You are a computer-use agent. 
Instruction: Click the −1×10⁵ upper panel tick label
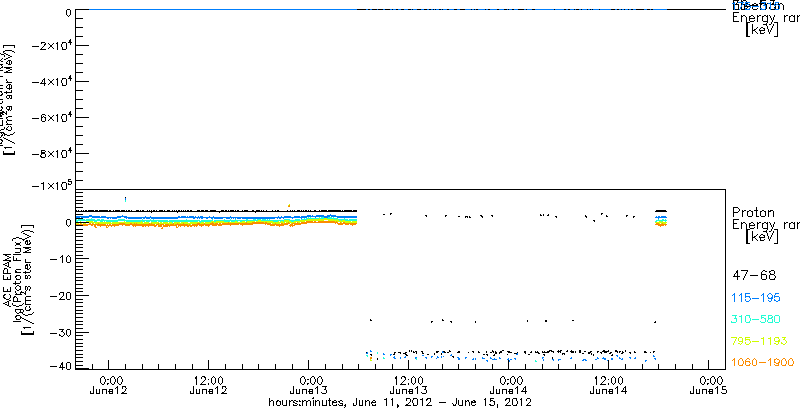click(x=51, y=185)
